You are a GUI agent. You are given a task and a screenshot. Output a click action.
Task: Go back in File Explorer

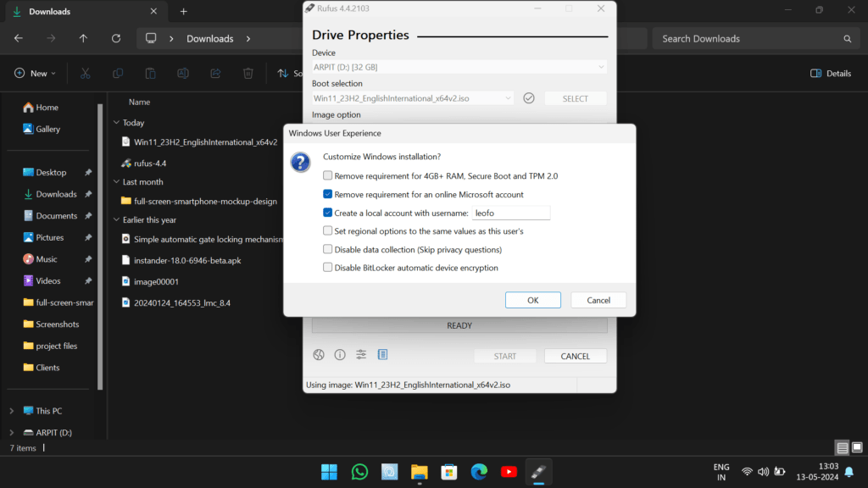tap(19, 38)
